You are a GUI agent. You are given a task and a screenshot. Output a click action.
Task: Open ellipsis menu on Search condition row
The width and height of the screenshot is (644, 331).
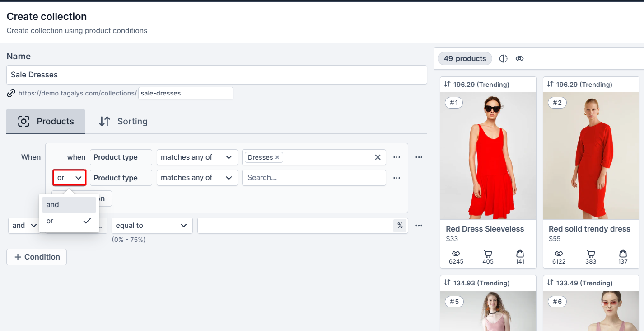tap(397, 178)
